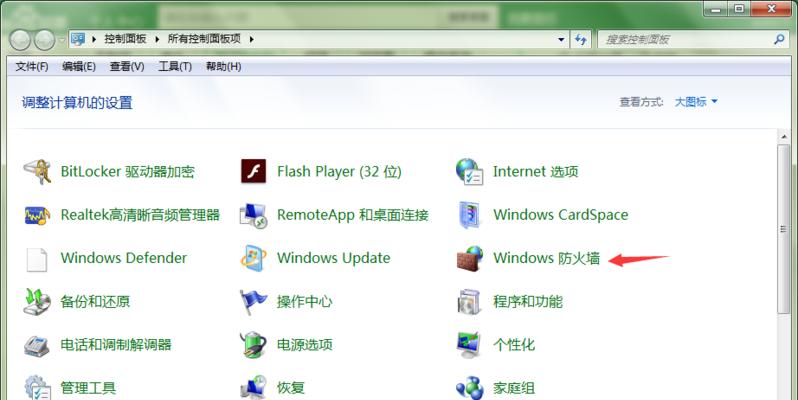Open the Windows CardSpace icon
This screenshot has width=798, height=400.
click(x=469, y=215)
